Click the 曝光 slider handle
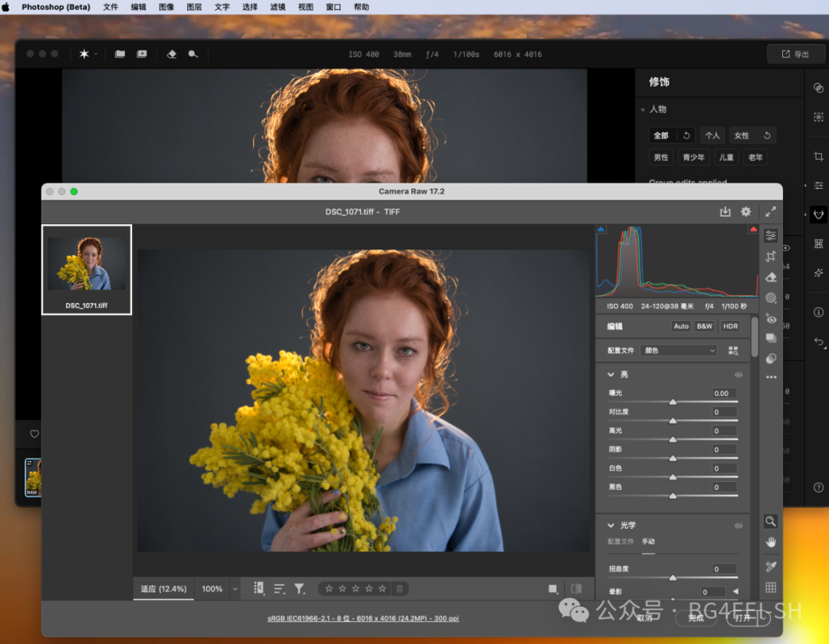 pyautogui.click(x=673, y=402)
